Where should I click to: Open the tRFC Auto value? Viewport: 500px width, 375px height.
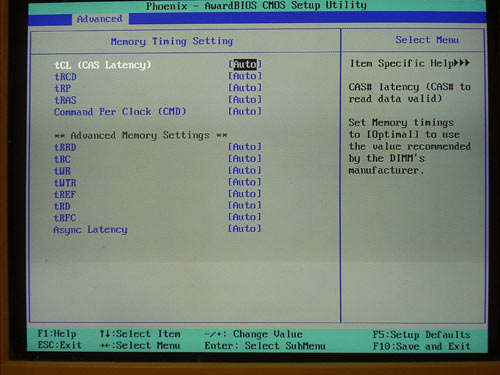pyautogui.click(x=245, y=217)
